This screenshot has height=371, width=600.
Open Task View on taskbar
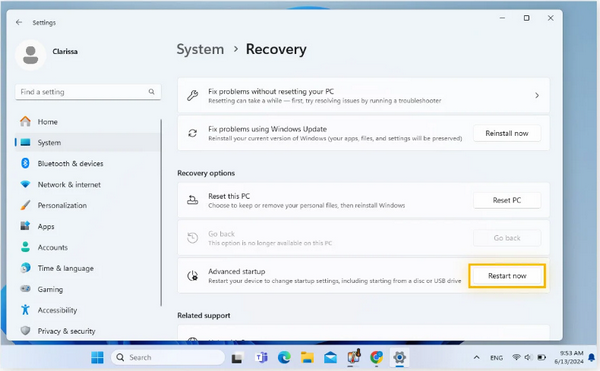coord(237,358)
